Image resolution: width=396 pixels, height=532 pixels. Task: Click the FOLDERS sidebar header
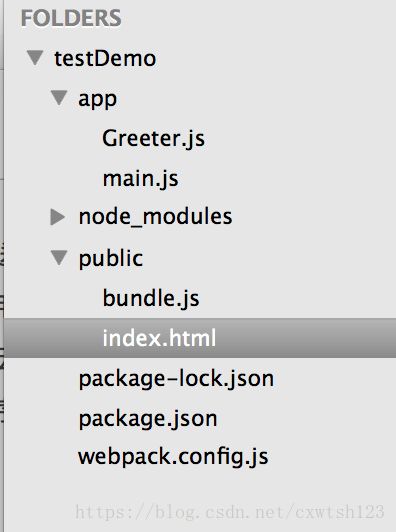tap(71, 18)
